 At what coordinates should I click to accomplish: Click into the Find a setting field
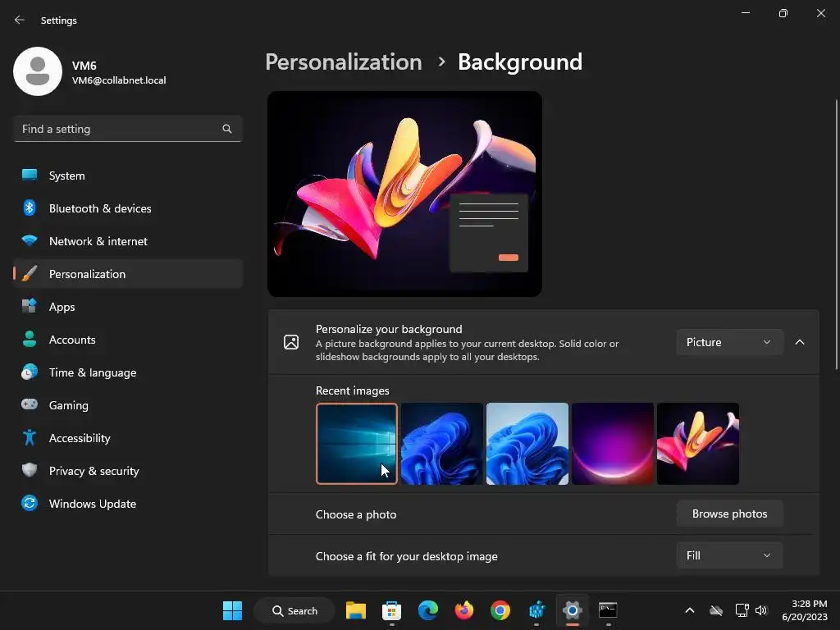click(128, 129)
